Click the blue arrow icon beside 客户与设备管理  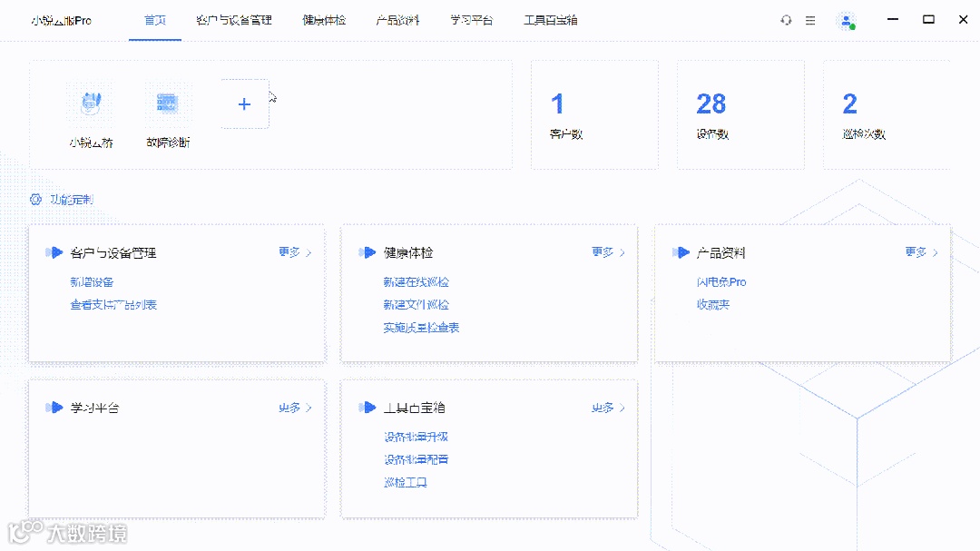[54, 252]
